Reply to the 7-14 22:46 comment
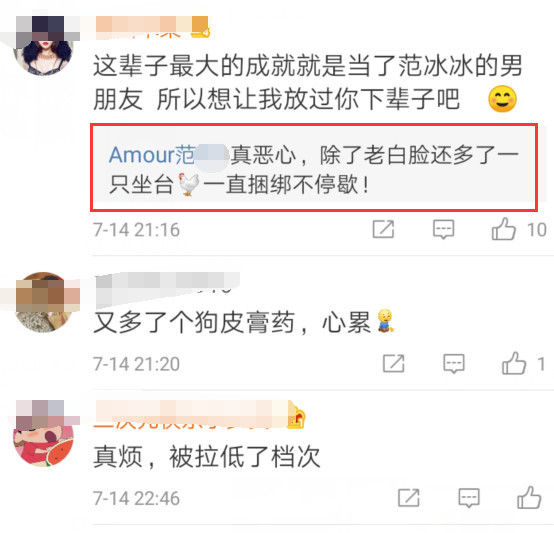Image resolution: width=554 pixels, height=533 pixels. coord(469,498)
